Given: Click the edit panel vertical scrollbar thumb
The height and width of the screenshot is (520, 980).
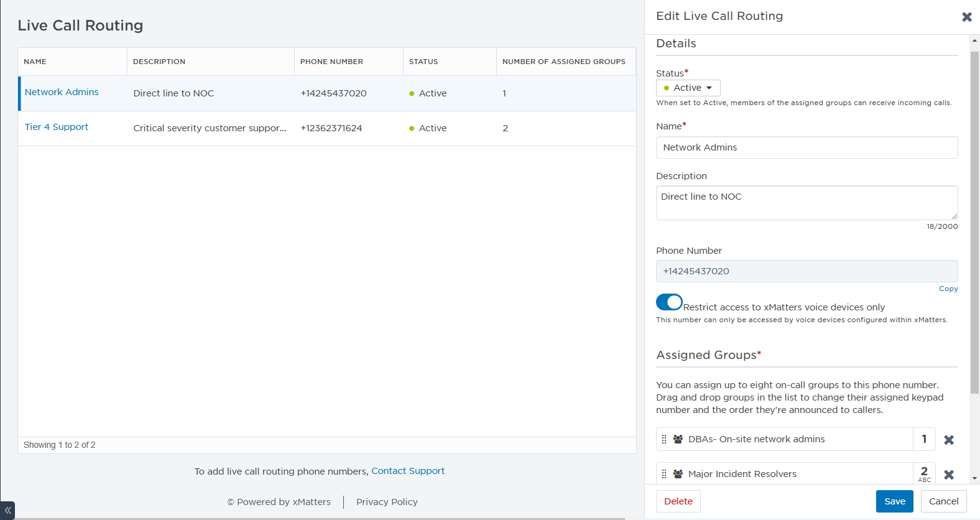Looking at the screenshot, I should click(974, 223).
